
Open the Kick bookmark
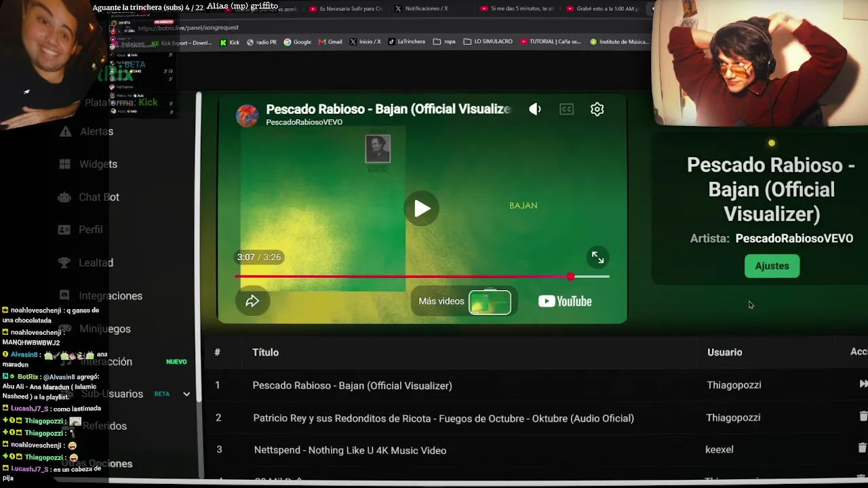click(229, 42)
